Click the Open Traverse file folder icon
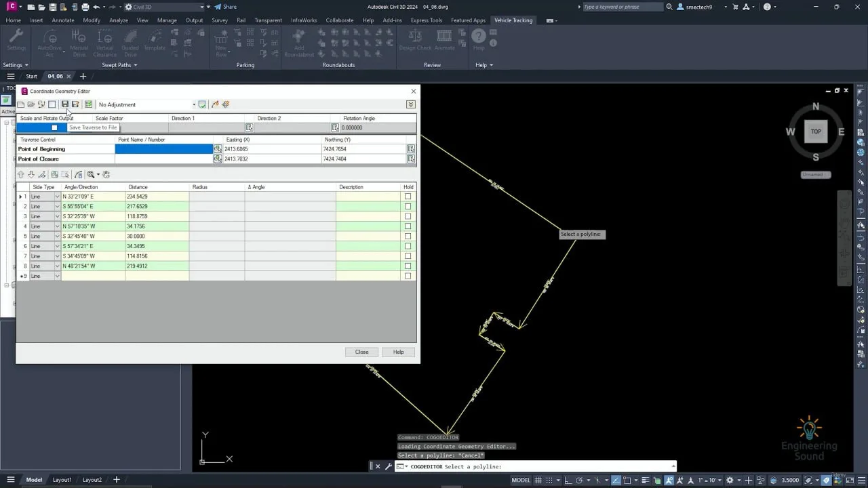This screenshot has width=868, height=488. (31, 104)
